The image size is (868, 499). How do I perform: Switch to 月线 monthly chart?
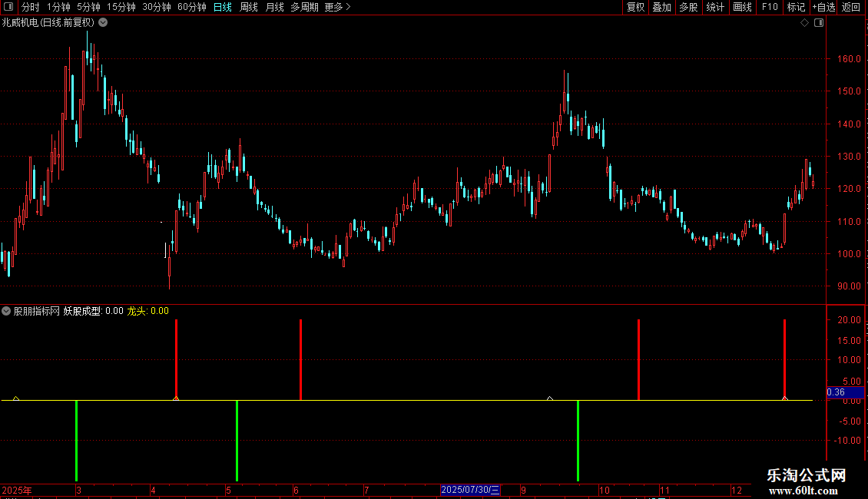tap(274, 7)
